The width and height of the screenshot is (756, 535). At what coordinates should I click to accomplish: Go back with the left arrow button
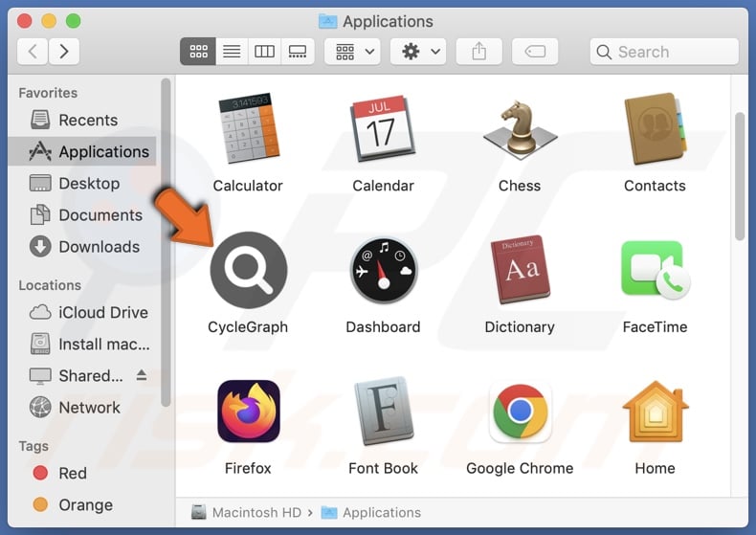click(x=33, y=51)
